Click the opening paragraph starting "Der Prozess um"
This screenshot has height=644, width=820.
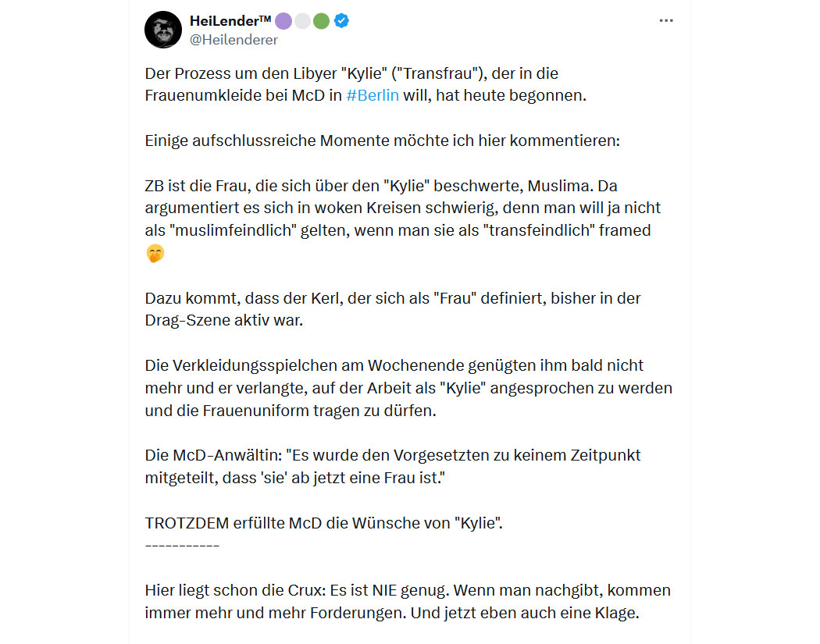[365, 84]
